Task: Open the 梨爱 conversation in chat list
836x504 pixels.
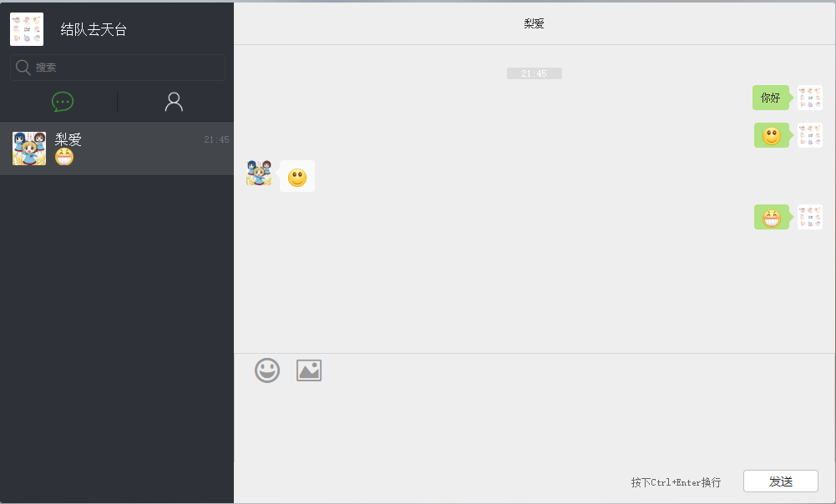Action: pyautogui.click(x=117, y=148)
